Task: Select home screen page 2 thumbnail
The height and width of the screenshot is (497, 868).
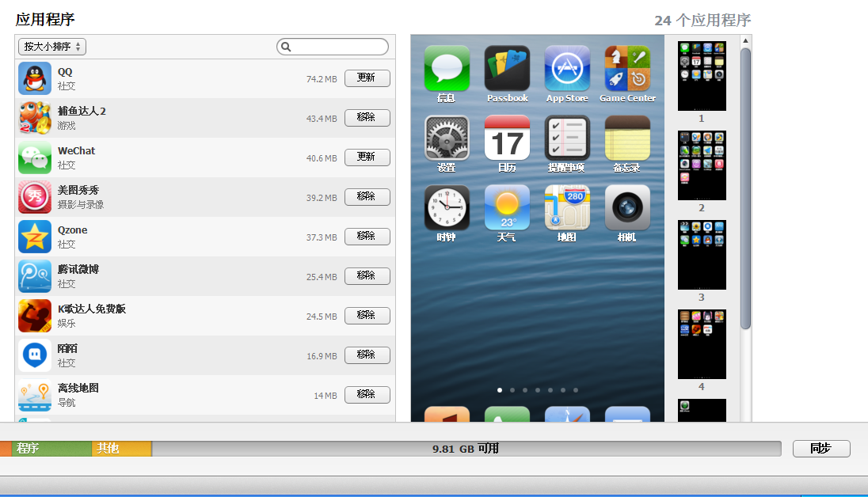Action: coord(702,165)
